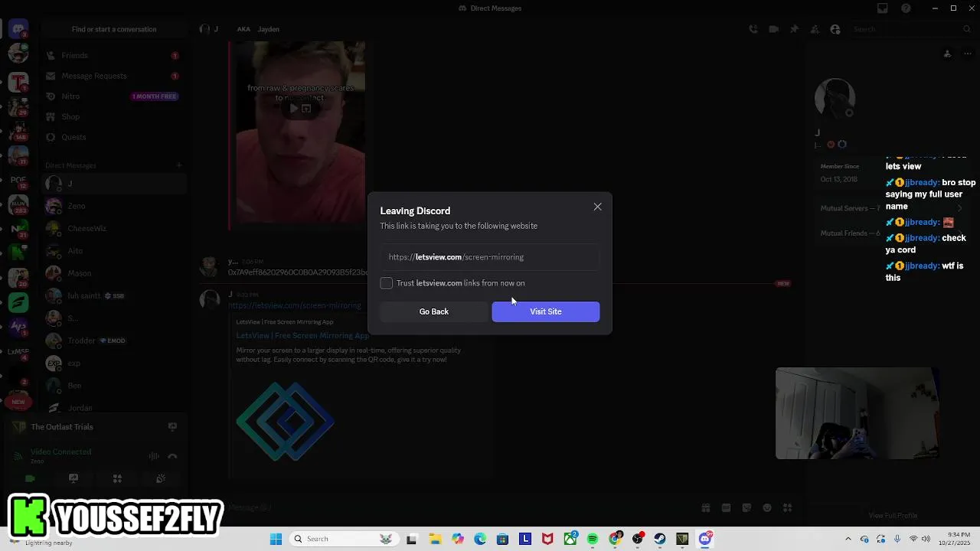Open emoji picker in message bar

[x=766, y=507]
